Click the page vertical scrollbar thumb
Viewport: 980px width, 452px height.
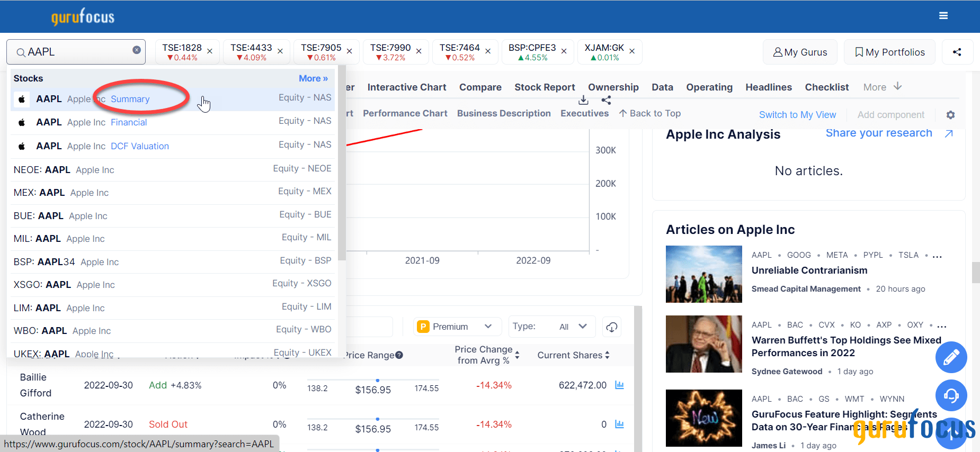coord(976,273)
